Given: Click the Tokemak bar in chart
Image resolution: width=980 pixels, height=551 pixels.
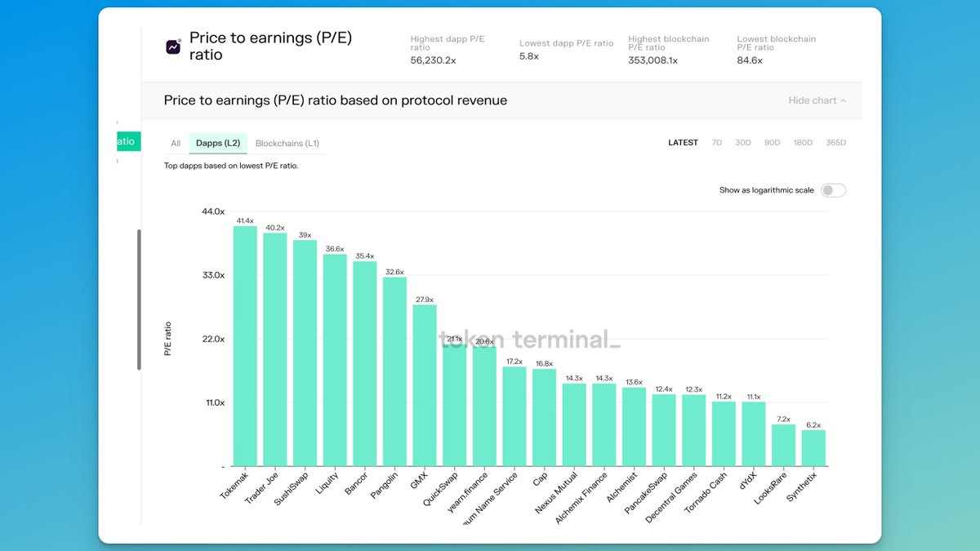Looking at the screenshot, I should click(245, 347).
